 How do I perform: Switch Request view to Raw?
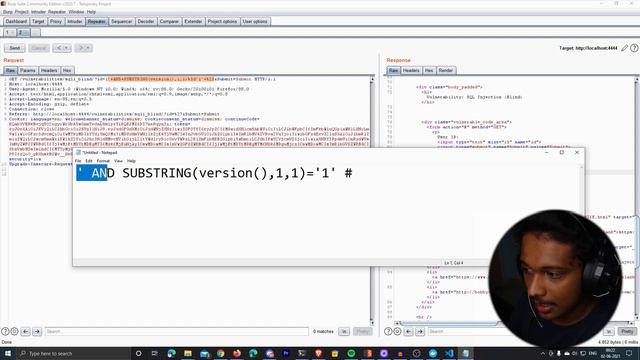10,71
